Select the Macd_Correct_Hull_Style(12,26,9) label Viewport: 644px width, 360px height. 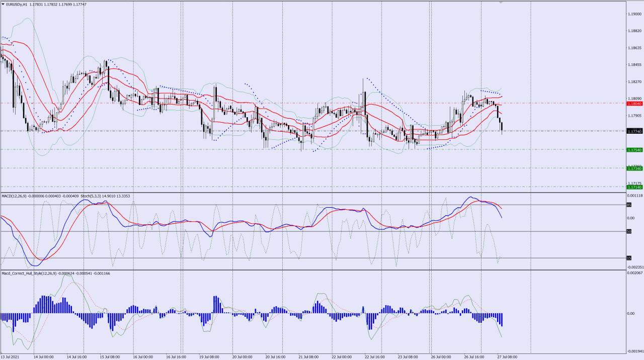tap(29, 274)
